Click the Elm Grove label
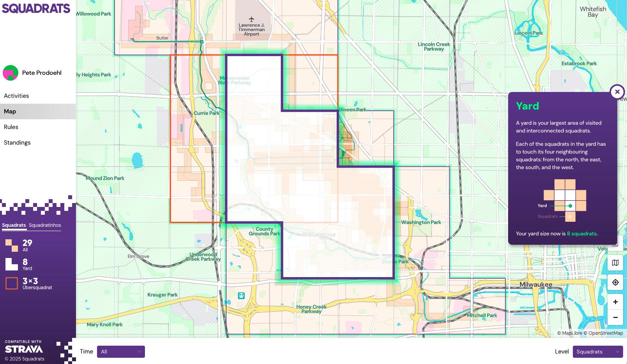The width and height of the screenshot is (627, 364). tap(138, 256)
